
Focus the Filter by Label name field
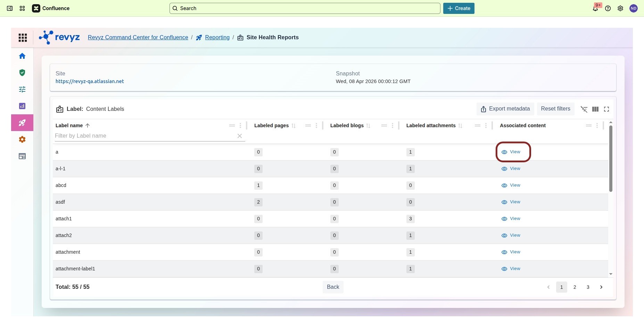point(144,136)
